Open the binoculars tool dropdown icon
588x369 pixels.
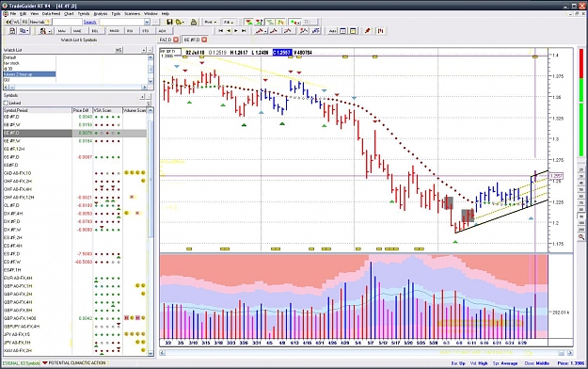point(45,31)
